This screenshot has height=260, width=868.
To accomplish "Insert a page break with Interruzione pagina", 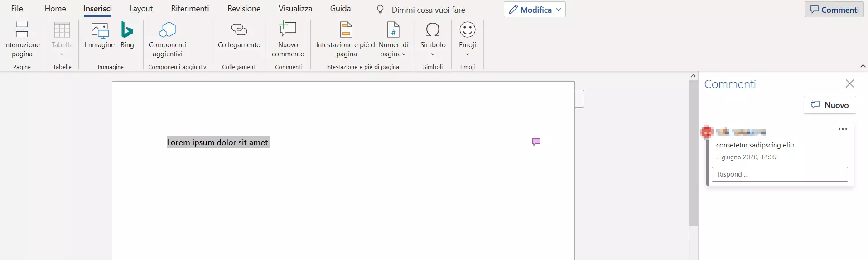I will tap(22, 39).
